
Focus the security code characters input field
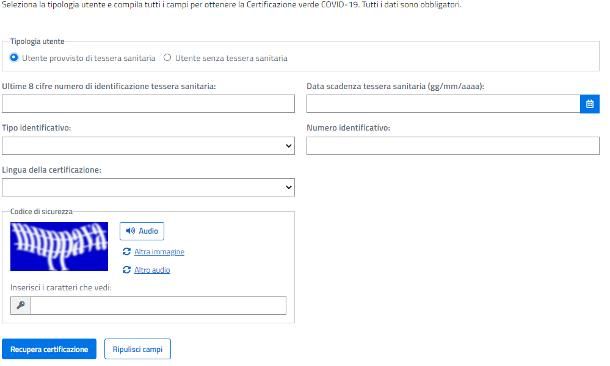158,305
